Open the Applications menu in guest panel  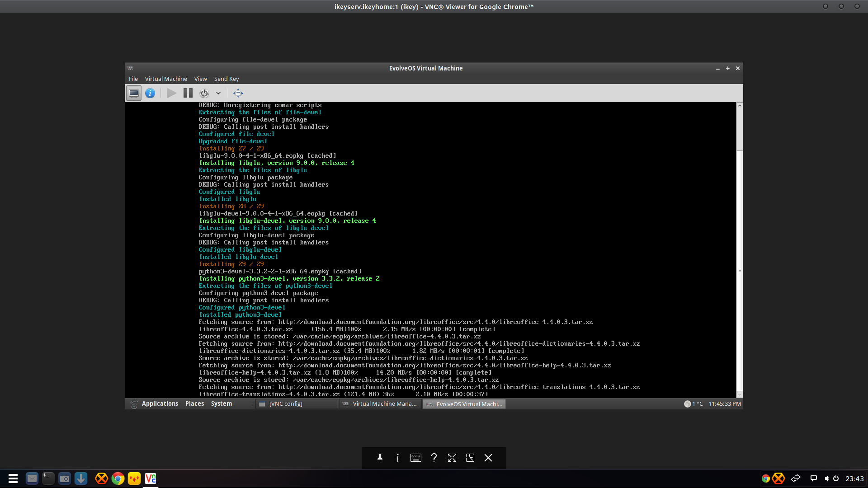pos(160,404)
